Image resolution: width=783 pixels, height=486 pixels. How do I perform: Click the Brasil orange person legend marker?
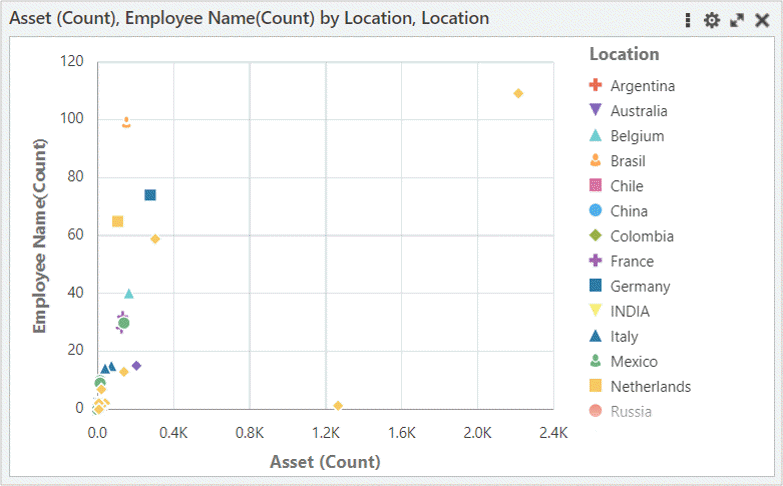click(x=595, y=160)
